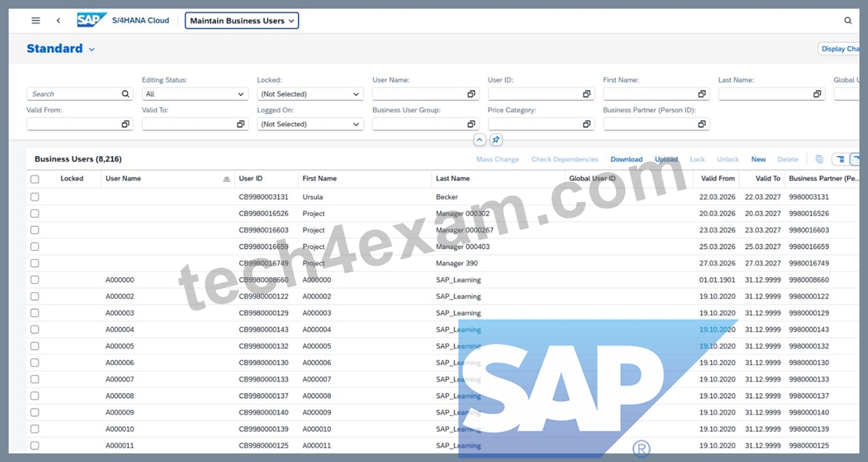Open value help for Valid From filter

pyautogui.click(x=125, y=124)
